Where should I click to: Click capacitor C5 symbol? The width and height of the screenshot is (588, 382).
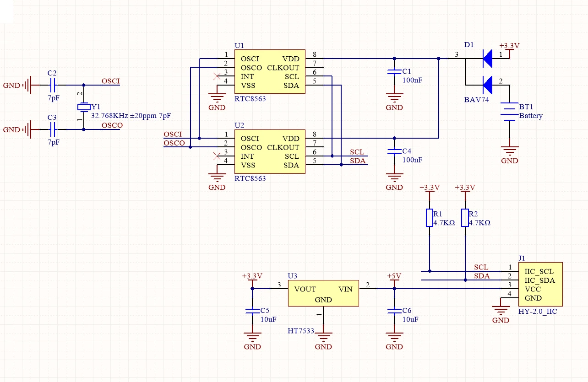tap(252, 311)
